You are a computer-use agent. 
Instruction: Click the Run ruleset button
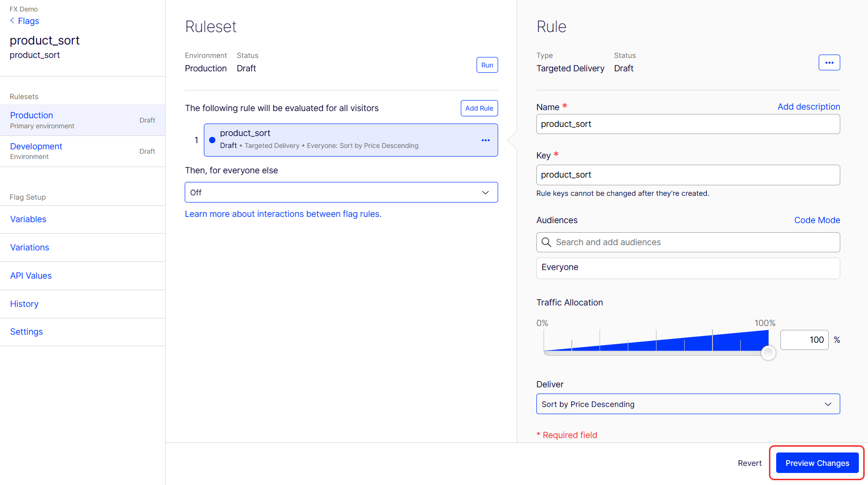pyautogui.click(x=487, y=65)
